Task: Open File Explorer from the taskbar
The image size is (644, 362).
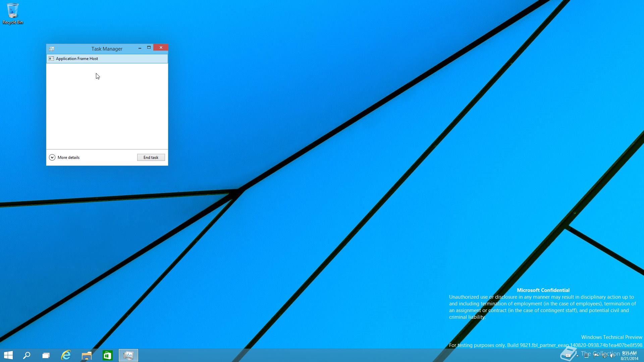Action: [87, 355]
